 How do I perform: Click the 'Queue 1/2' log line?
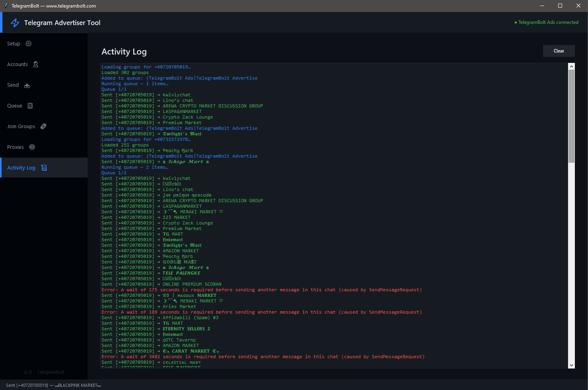[114, 173]
